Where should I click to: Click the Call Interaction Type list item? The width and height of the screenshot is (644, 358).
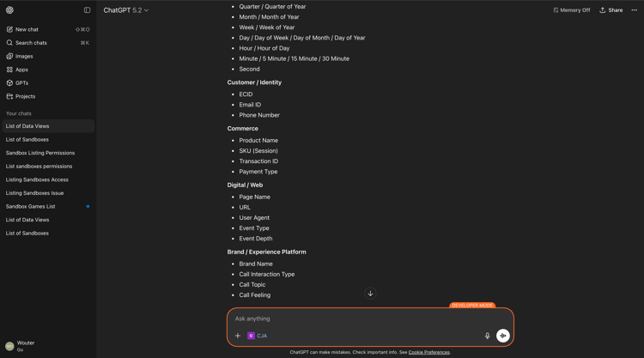(x=267, y=274)
